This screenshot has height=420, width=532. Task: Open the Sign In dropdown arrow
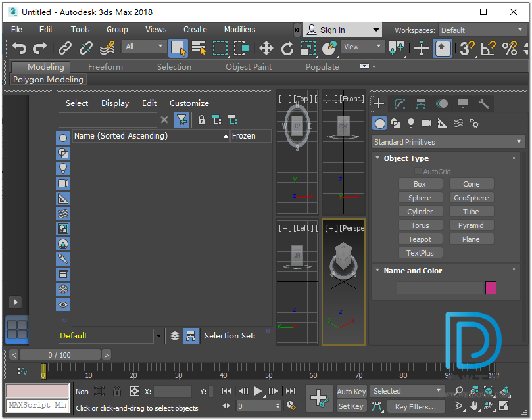[376, 30]
